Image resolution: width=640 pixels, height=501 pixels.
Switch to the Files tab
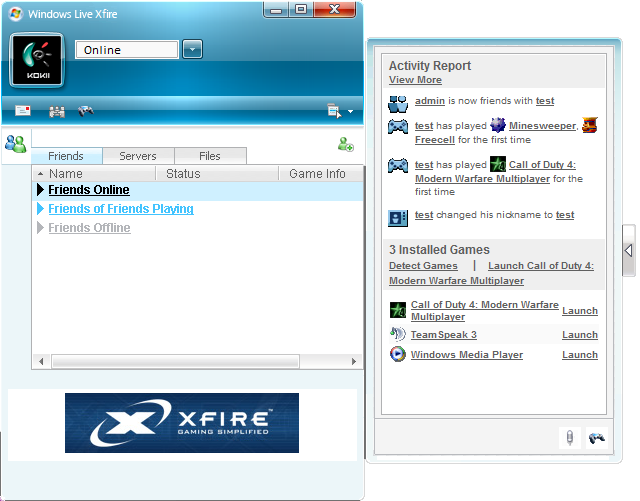210,156
